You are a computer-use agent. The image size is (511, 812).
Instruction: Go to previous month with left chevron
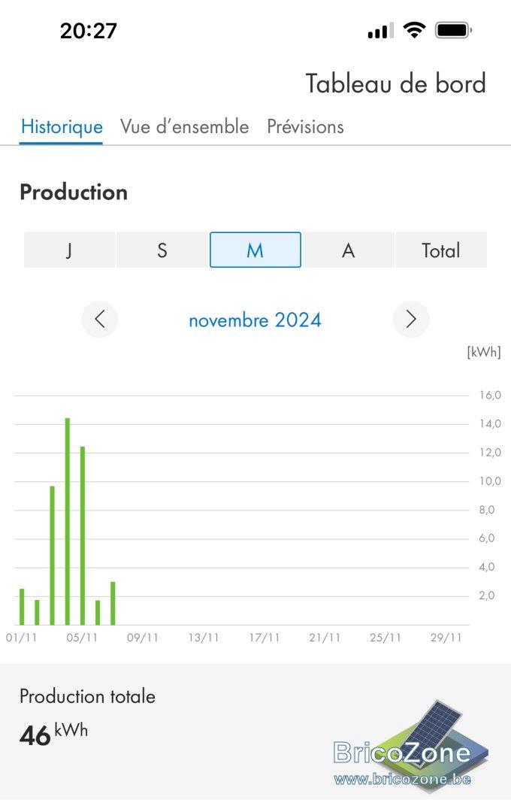point(99,319)
